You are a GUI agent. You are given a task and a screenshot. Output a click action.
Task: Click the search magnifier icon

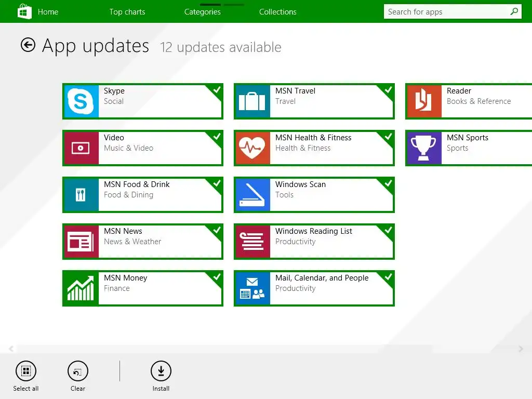514,11
